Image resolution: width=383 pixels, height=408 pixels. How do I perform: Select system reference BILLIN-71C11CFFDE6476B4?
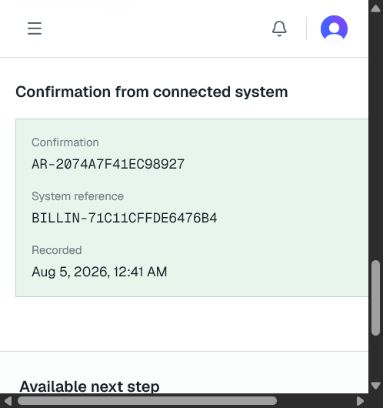coord(124,218)
